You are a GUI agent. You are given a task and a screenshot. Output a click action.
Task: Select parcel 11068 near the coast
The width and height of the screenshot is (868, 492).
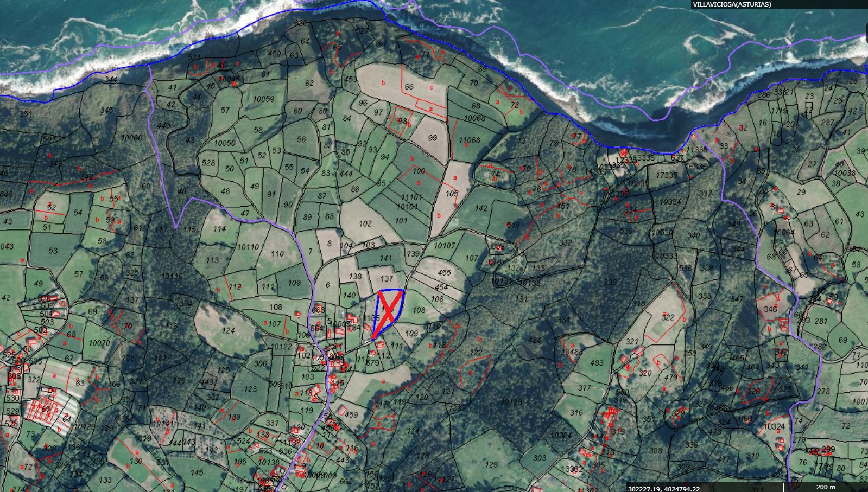(x=469, y=140)
